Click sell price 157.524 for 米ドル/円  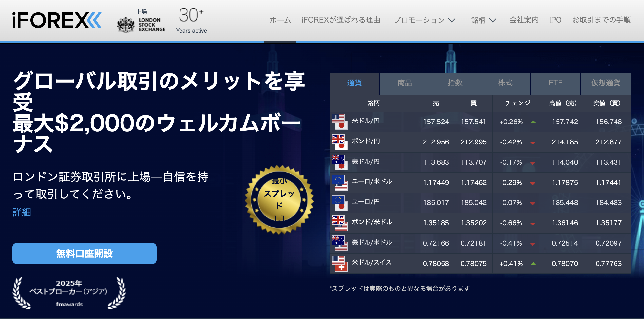tap(436, 122)
